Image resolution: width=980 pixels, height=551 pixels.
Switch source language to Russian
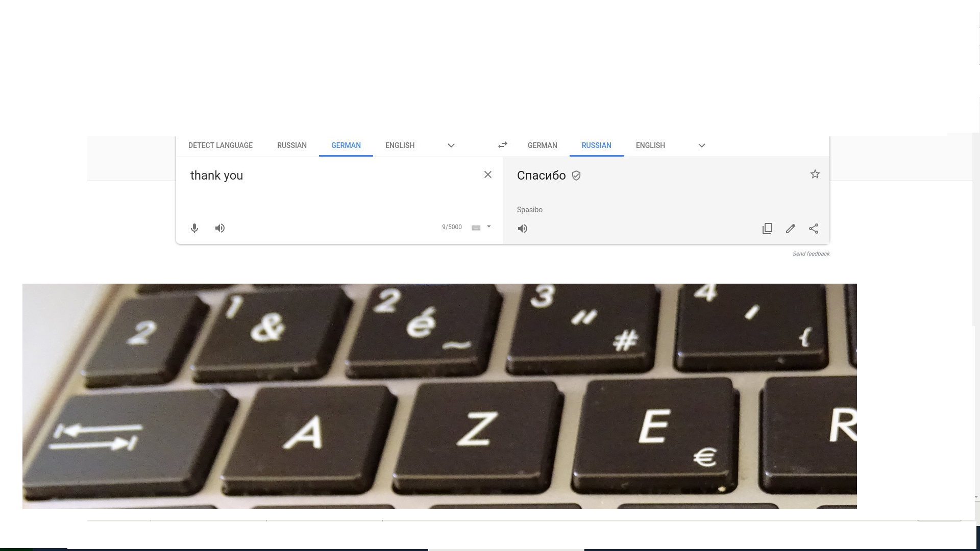[x=292, y=145]
